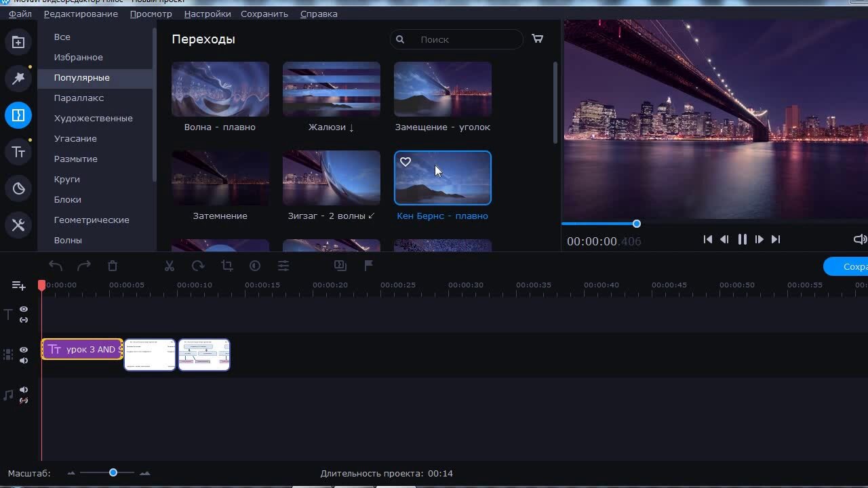Viewport: 868px width, 488px height.
Task: Open the transition wizard
Action: point(340,266)
